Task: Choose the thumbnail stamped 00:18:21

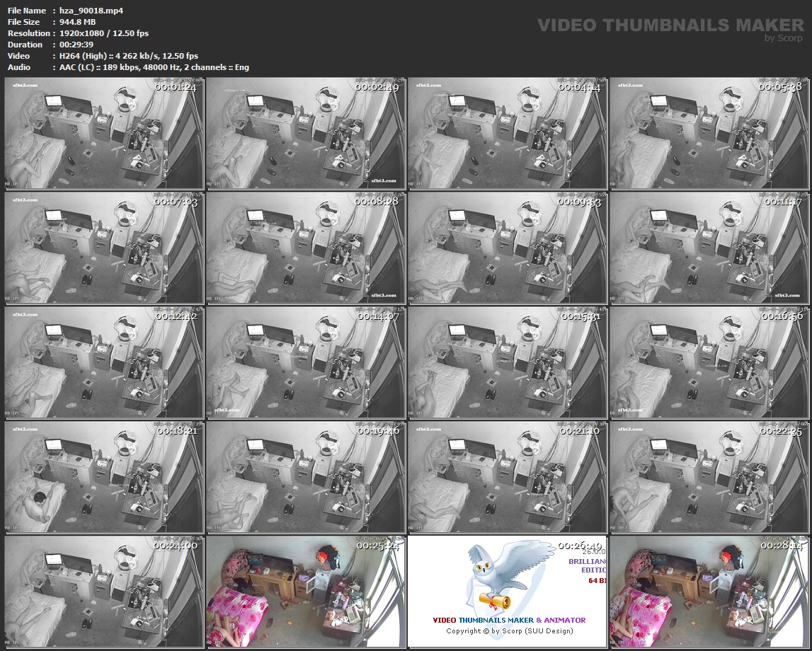Action: click(104, 477)
